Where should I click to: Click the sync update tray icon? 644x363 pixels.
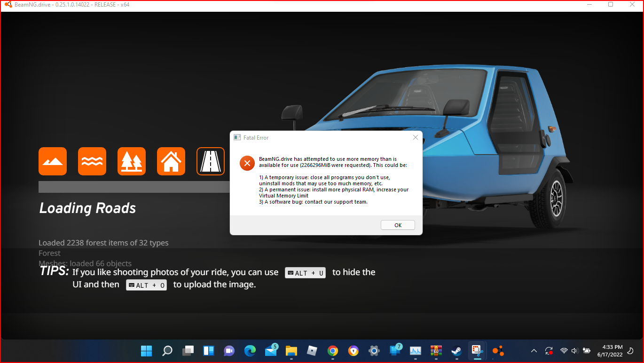point(549,351)
